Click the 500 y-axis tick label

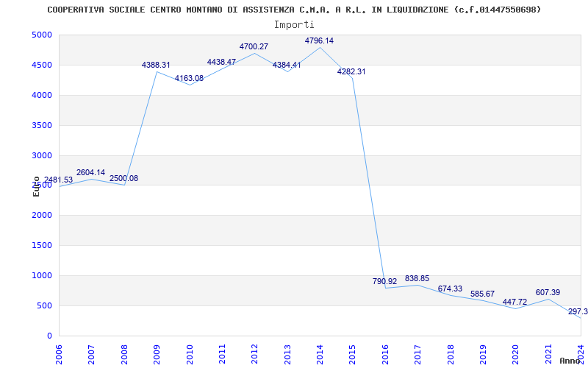click(x=43, y=305)
